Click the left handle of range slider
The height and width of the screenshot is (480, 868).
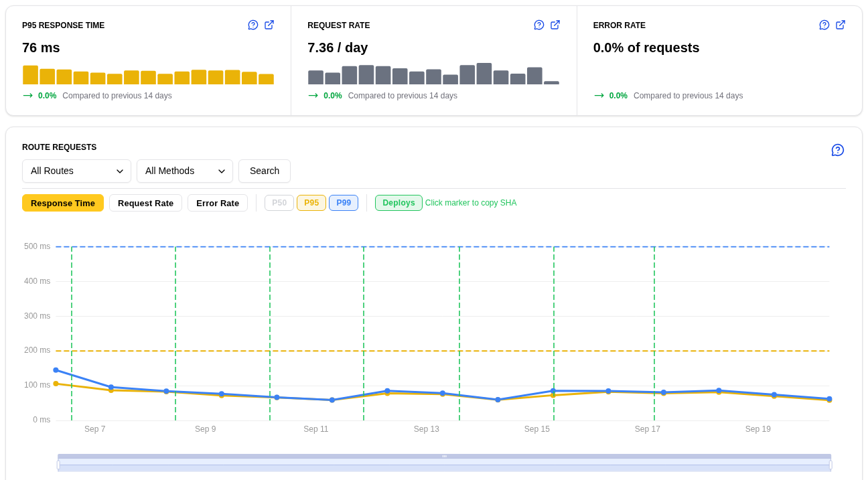pos(58,465)
